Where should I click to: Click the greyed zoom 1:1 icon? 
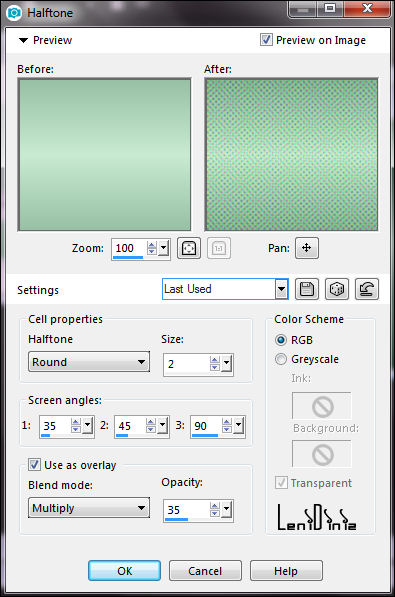[x=219, y=249]
